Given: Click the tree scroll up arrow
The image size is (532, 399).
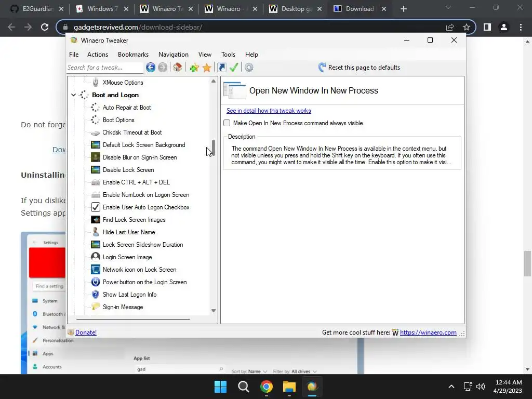Looking at the screenshot, I should tap(214, 81).
